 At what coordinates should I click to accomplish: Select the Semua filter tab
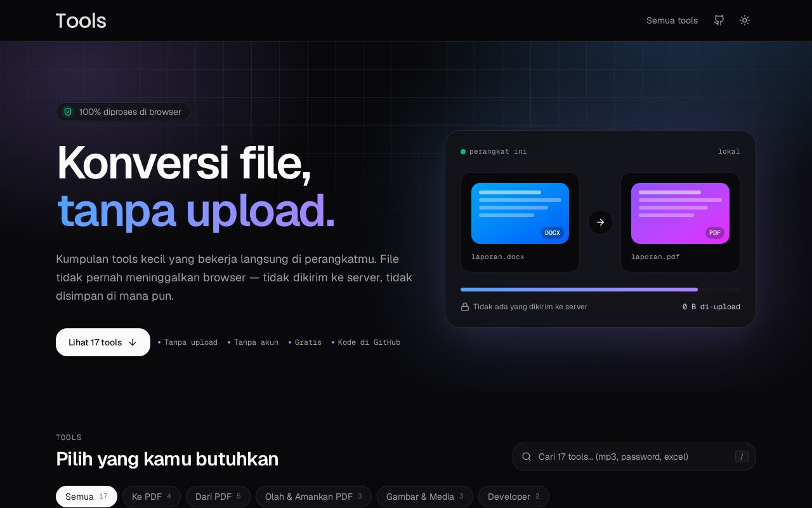(x=86, y=497)
